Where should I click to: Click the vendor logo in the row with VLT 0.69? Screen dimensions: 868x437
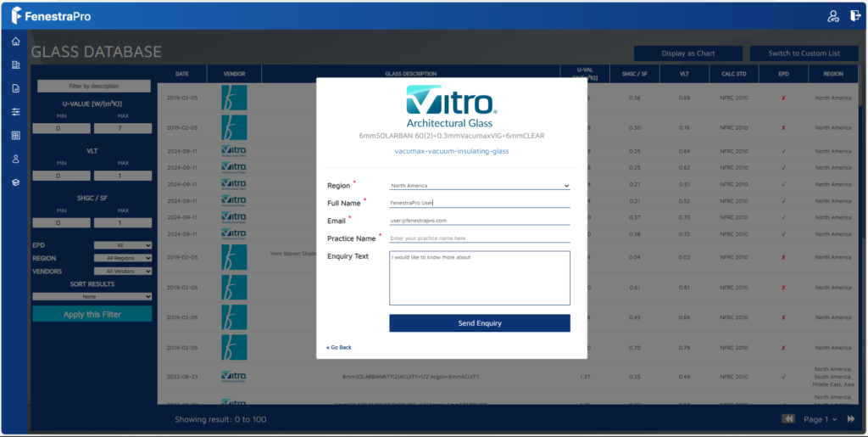tap(234, 98)
